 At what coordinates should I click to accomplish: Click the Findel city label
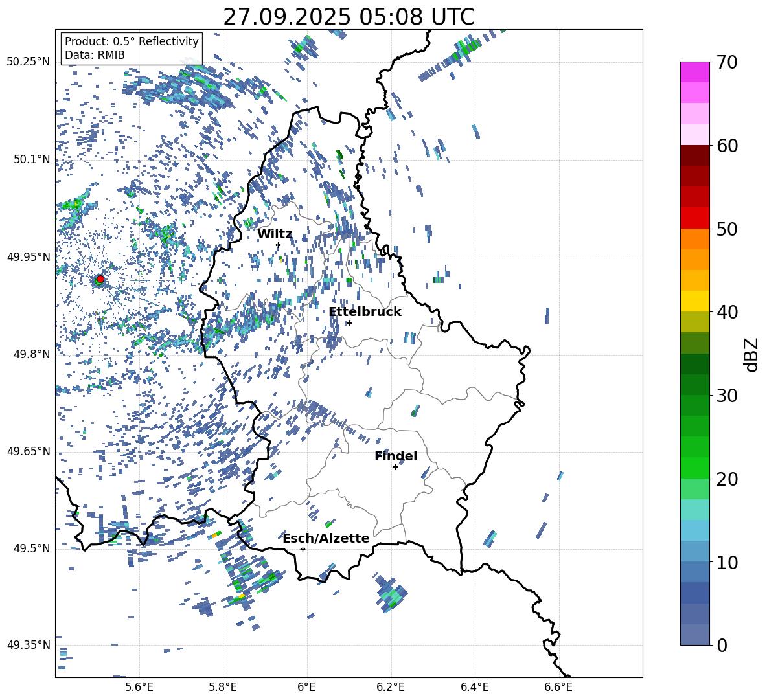coord(396,457)
